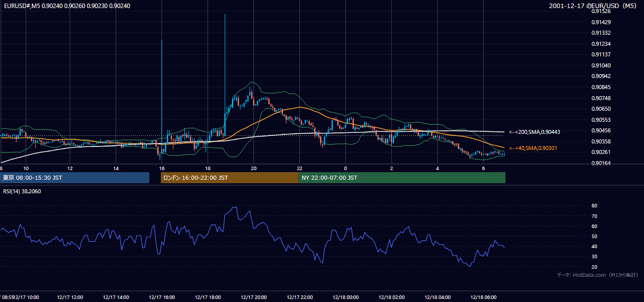Click hour label 20 under price chart
This screenshot has width=644, height=302.
(x=253, y=168)
